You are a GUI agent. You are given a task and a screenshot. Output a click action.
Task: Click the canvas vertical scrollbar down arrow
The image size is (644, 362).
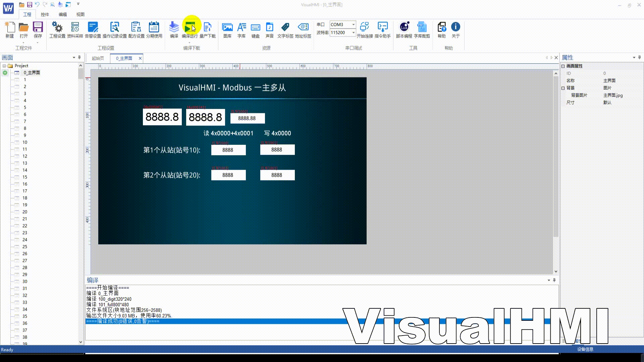point(556,271)
